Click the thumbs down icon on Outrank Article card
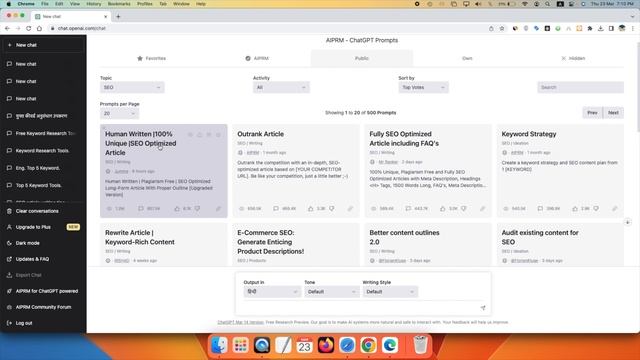The width and height of the screenshot is (640, 360). coord(332,209)
